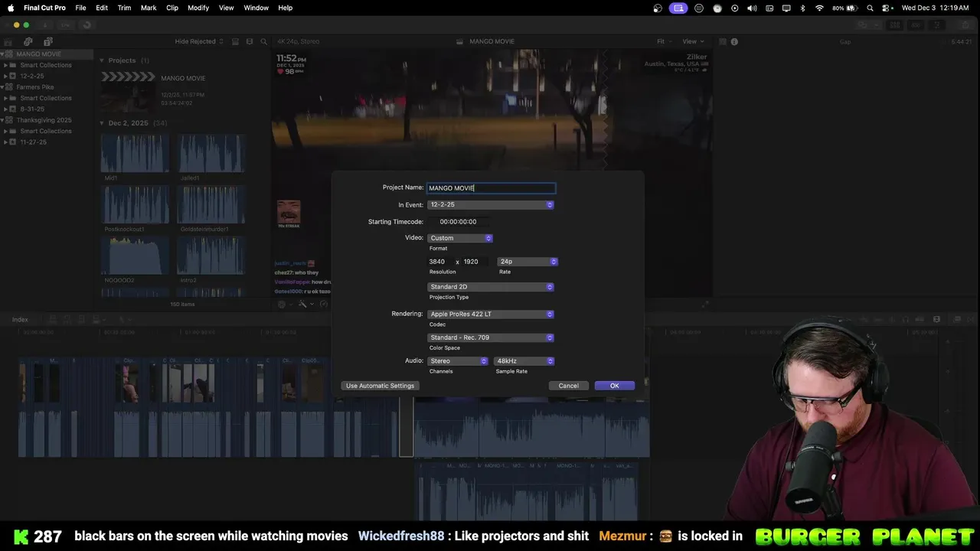Screen dimensions: 980x551
Task: Click the Wi-Fi status icon
Action: [819, 8]
